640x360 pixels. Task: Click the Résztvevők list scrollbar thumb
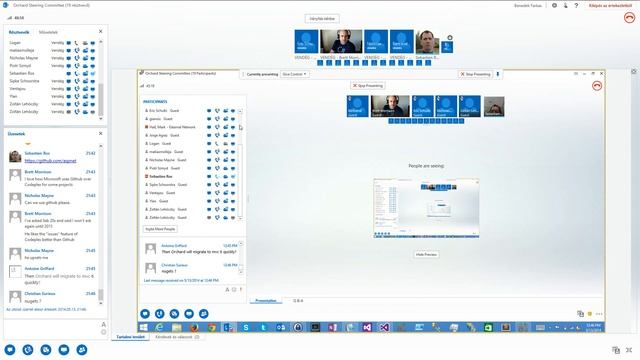[x=101, y=99]
